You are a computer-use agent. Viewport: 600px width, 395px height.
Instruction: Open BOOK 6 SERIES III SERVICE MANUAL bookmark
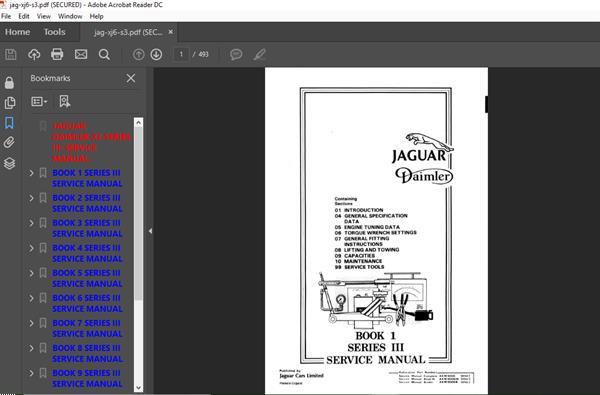pyautogui.click(x=87, y=303)
